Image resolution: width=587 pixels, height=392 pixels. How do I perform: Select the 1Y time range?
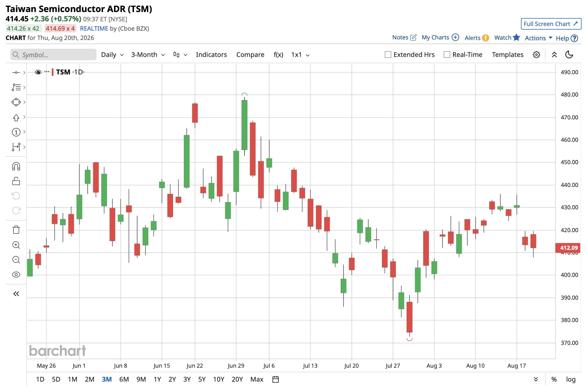tap(157, 379)
